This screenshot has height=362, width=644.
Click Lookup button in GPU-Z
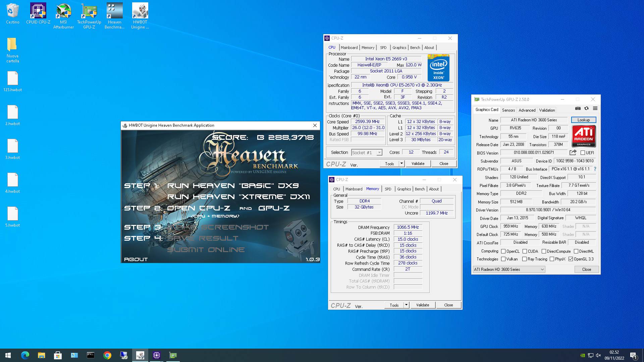583,120
